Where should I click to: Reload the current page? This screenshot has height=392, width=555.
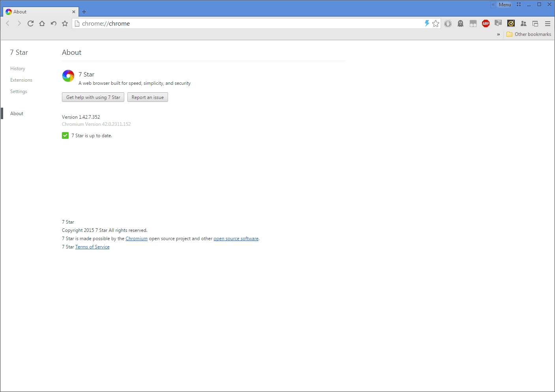[x=30, y=24]
